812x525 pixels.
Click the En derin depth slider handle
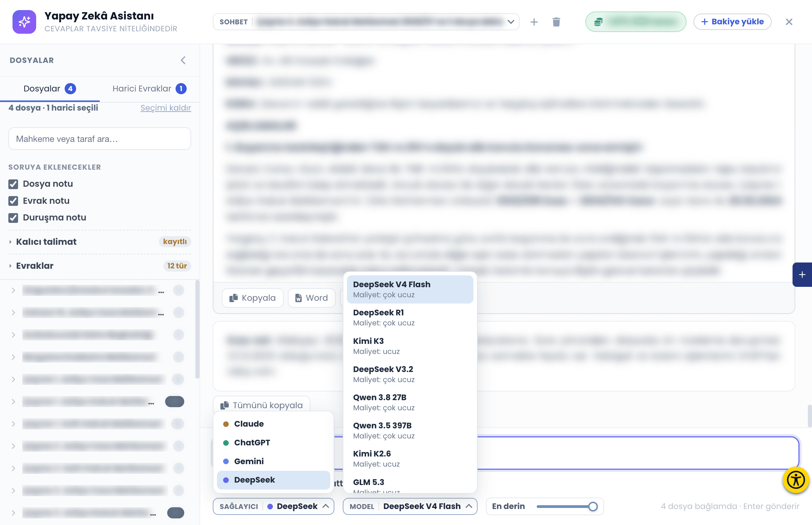pyautogui.click(x=593, y=507)
